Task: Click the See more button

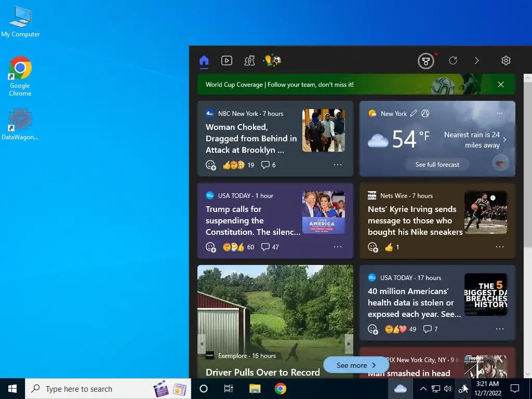Action: (356, 365)
